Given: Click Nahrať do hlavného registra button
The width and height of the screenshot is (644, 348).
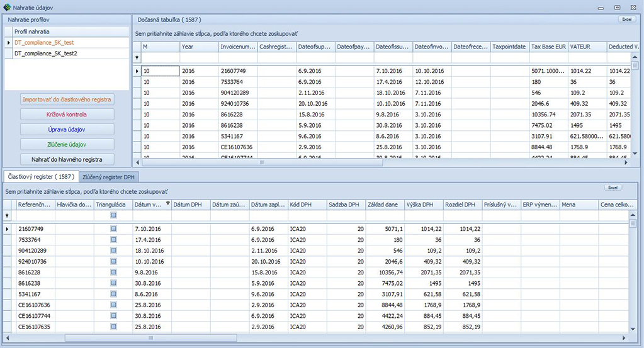Looking at the screenshot, I should pos(67,159).
